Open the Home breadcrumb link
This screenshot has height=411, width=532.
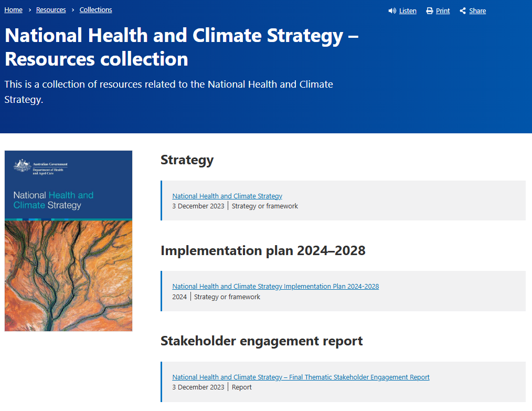tap(13, 9)
